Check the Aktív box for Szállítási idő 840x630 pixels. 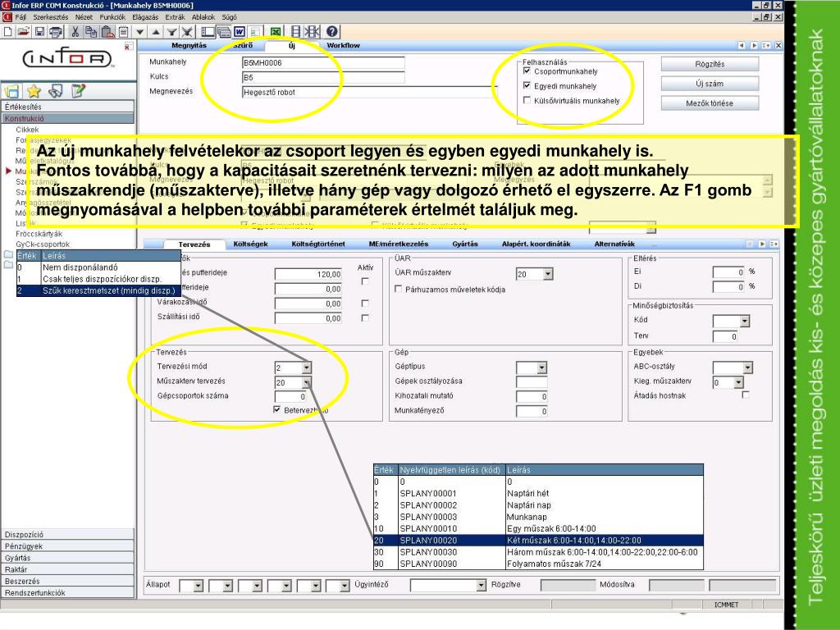pyautogui.click(x=365, y=317)
